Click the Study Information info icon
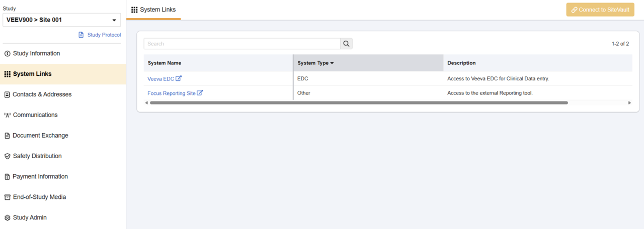This screenshot has width=644, height=229. coord(7,54)
